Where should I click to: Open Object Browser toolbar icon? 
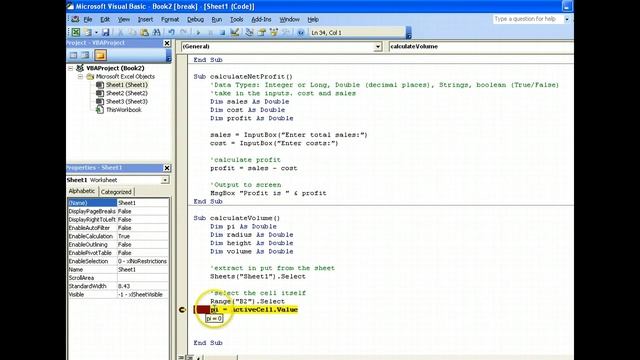pos(274,32)
